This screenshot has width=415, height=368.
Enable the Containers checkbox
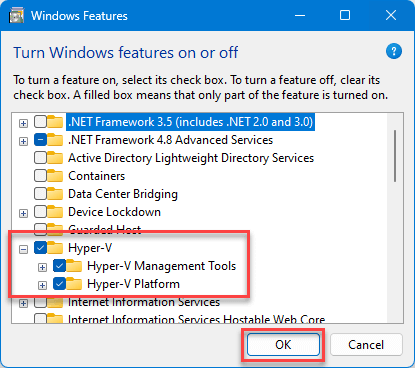point(40,176)
